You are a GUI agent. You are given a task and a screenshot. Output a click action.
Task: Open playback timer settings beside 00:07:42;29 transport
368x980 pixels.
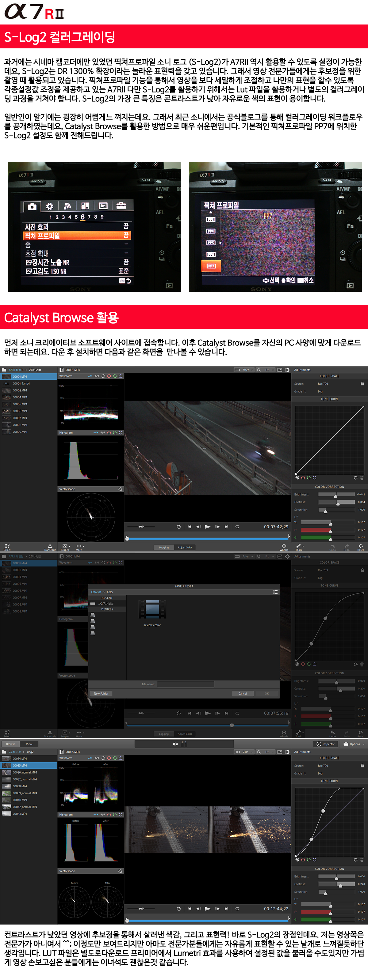(x=178, y=526)
